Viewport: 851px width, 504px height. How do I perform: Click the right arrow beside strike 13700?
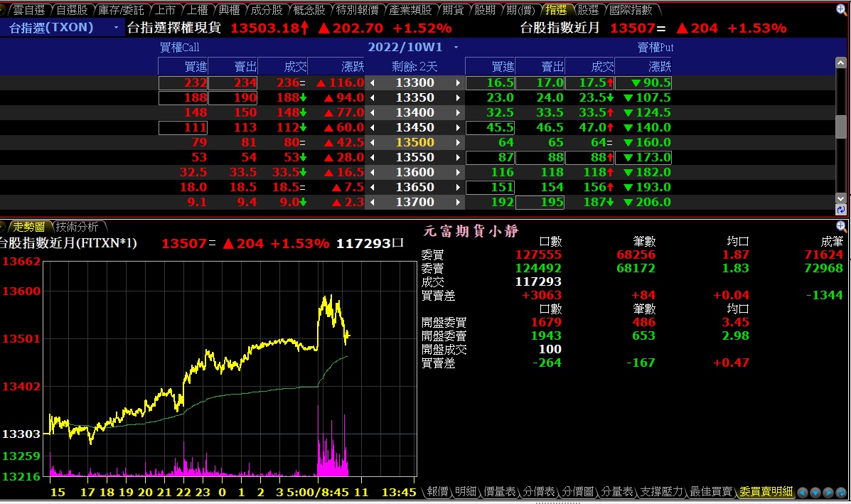pyautogui.click(x=458, y=203)
